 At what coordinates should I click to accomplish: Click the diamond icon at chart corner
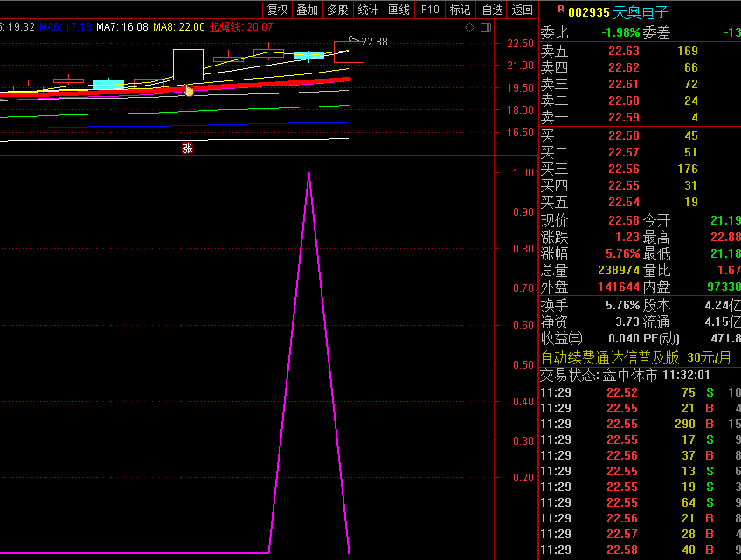coord(469,27)
